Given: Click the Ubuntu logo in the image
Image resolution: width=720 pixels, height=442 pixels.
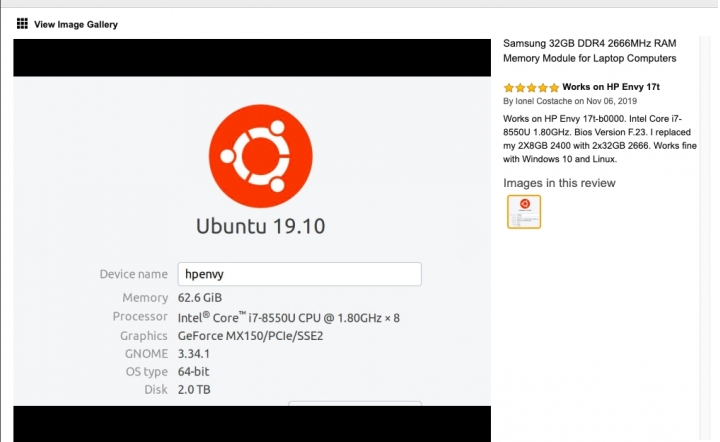Looking at the screenshot, I should [x=261, y=156].
